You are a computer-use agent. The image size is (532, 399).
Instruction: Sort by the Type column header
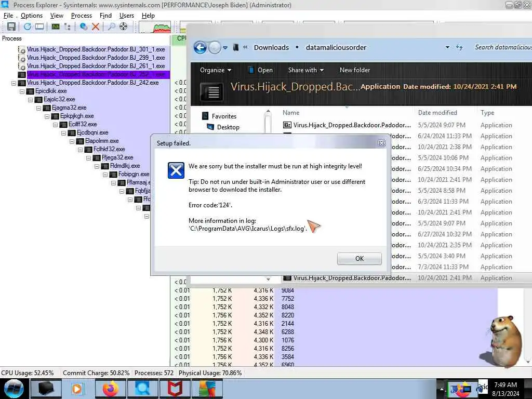(x=487, y=113)
